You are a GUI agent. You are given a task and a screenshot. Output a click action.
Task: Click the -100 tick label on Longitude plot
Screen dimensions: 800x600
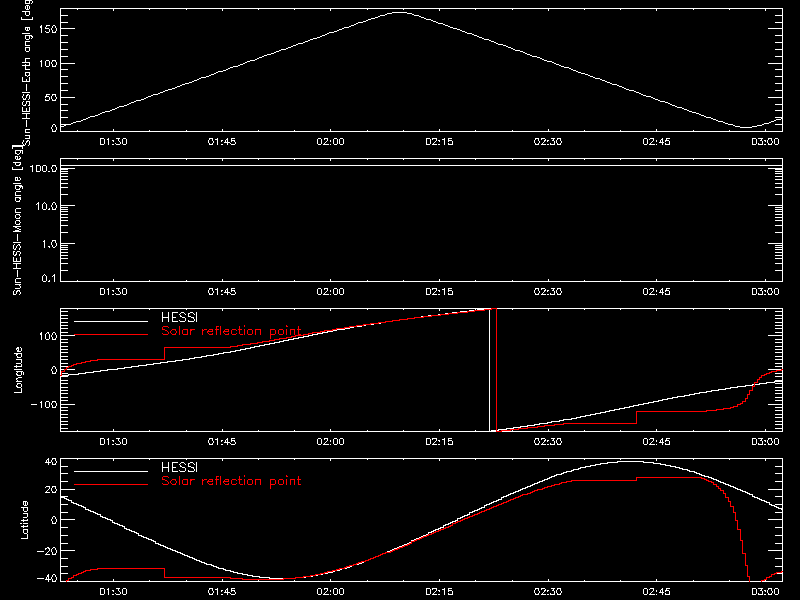(44, 404)
